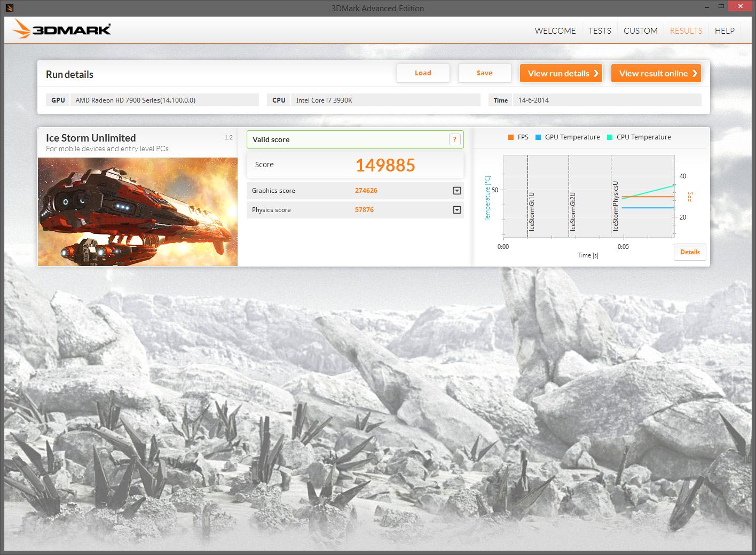Image resolution: width=756 pixels, height=555 pixels.
Task: Click 'For mobile devices and entry level PCs' subtitle
Action: click(x=107, y=149)
